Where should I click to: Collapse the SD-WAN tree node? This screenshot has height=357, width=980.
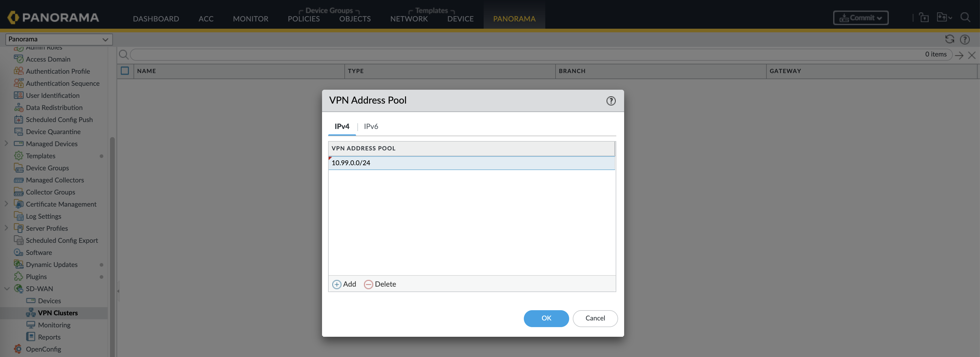point(6,289)
